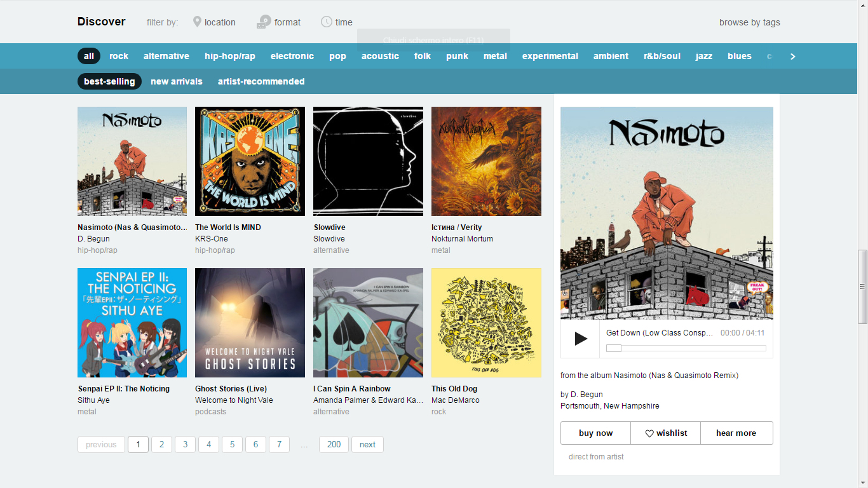Click album Nasimoto remix link in player
Image resolution: width=868 pixels, height=488 pixels.
point(676,376)
